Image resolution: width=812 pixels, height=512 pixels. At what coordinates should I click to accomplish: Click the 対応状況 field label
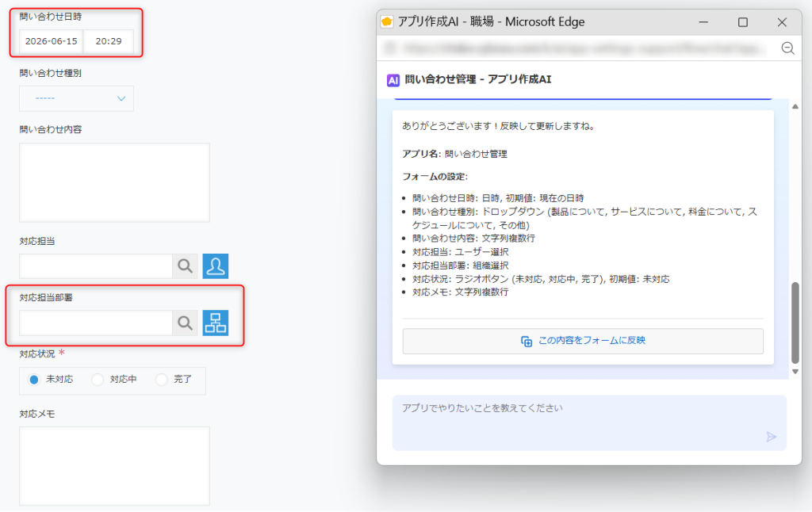[37, 354]
